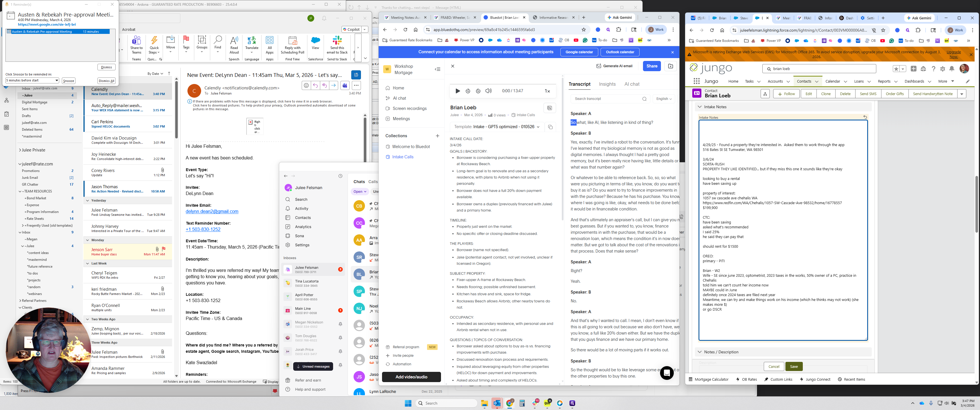Expand the Intake template dropdown
Image resolution: width=980 pixels, height=410 pixels.
click(538, 127)
